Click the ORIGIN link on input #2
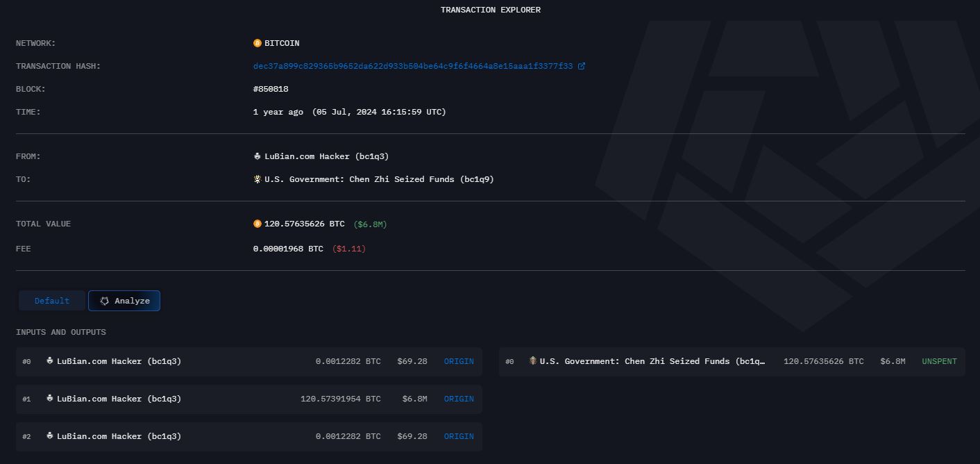 458,436
